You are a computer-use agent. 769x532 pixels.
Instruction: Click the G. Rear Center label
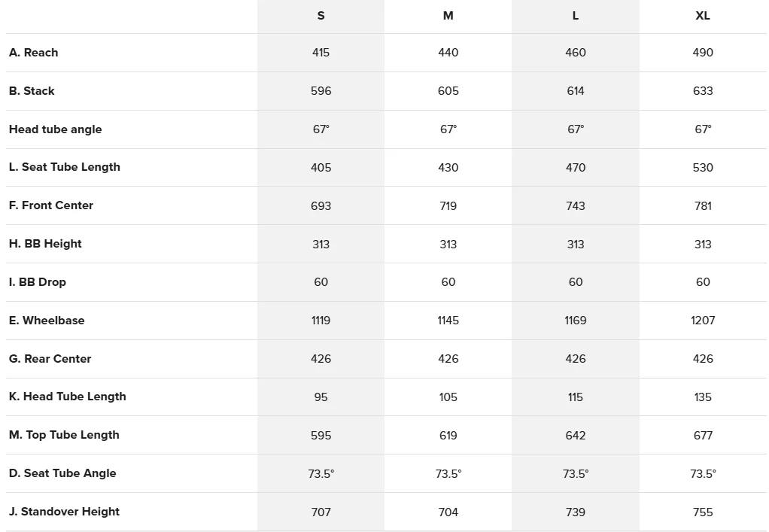pos(50,358)
